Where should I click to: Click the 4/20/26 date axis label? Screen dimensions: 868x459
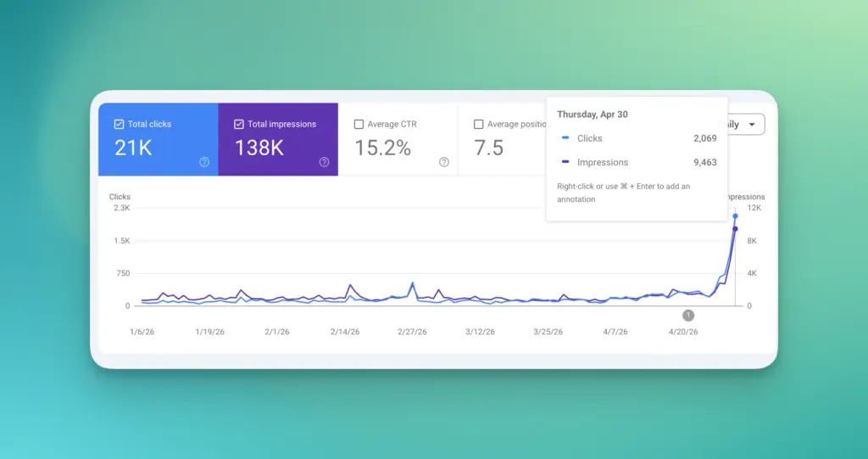[683, 332]
